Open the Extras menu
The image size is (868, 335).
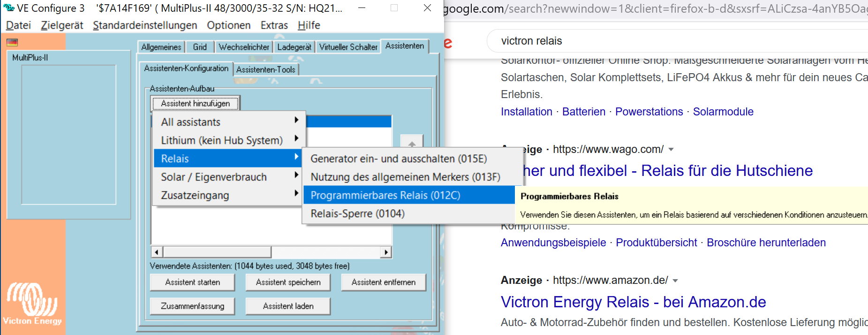coord(274,25)
